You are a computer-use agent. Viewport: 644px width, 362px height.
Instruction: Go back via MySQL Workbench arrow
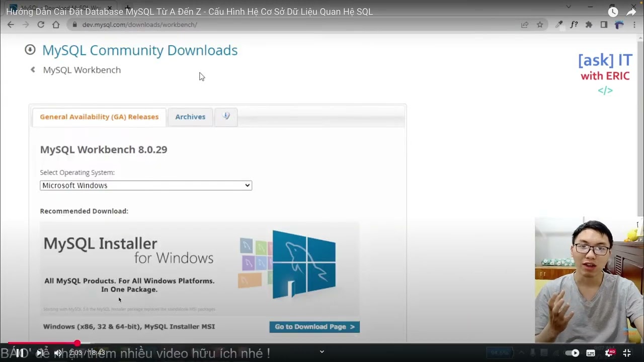point(33,70)
